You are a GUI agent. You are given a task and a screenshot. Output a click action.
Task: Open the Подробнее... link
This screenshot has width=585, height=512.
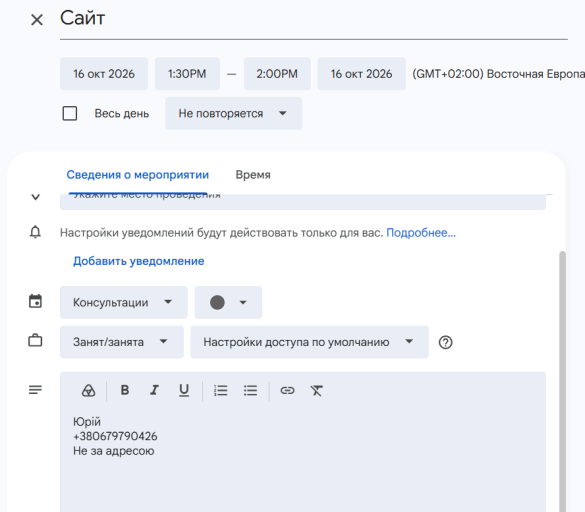[x=421, y=233]
